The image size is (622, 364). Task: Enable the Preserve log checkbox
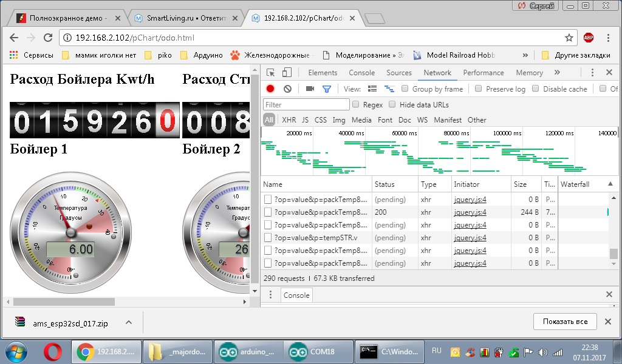click(479, 89)
